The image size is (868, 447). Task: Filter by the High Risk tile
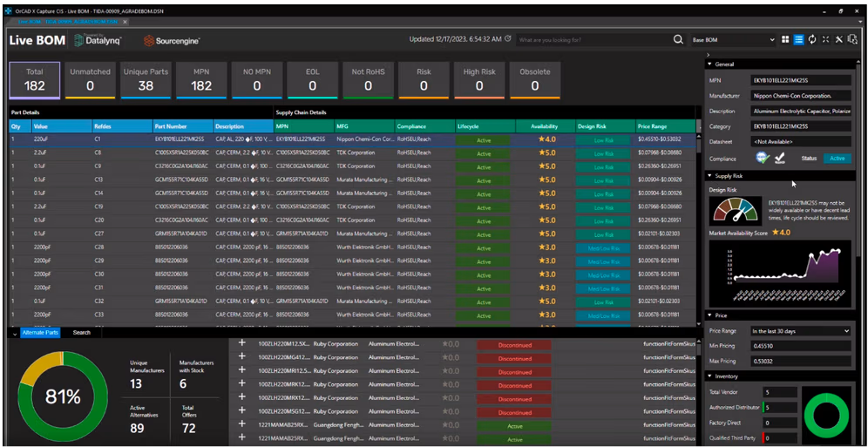[478, 80]
